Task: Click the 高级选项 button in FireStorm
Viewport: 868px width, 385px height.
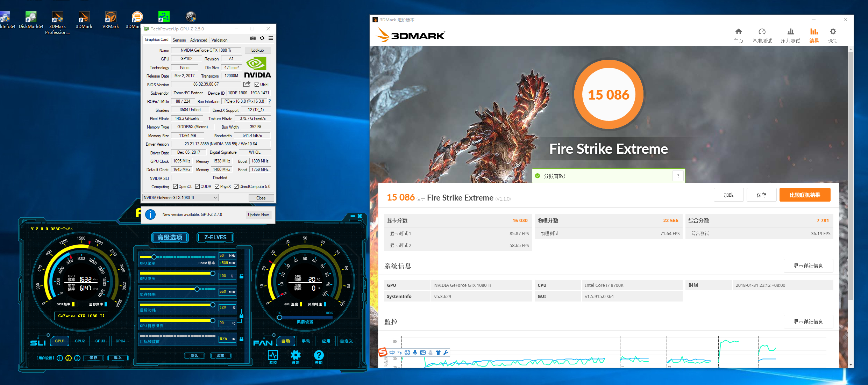Action: 170,238
